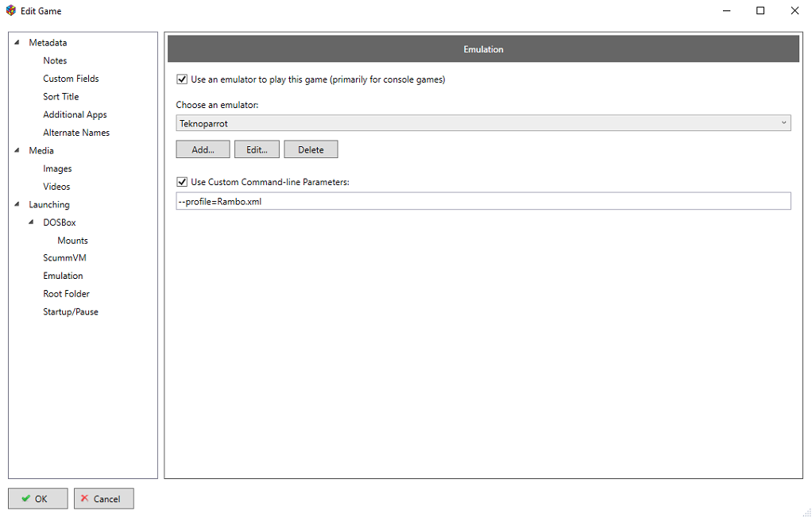Click the Emulation header bar
This screenshot has height=518, width=812.
[x=483, y=49]
